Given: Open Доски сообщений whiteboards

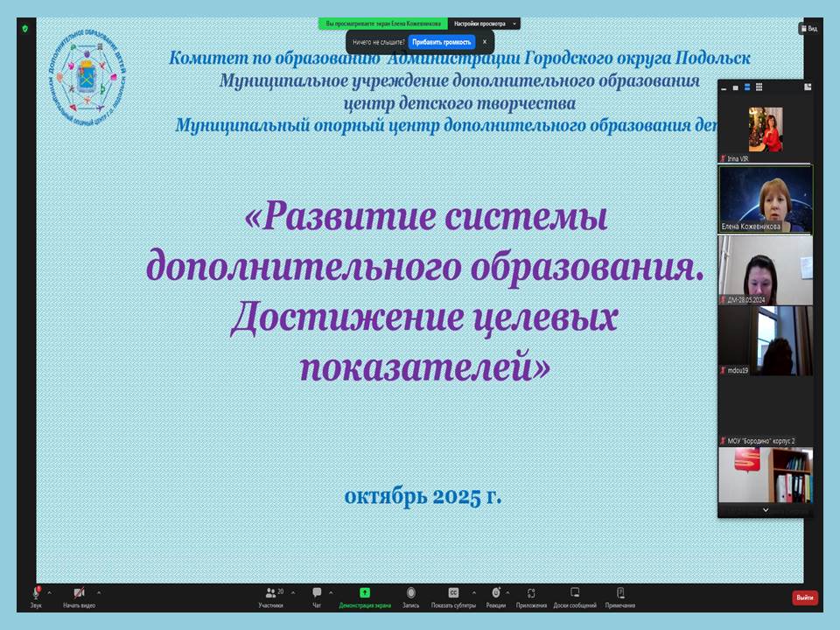Looking at the screenshot, I should pos(575,593).
